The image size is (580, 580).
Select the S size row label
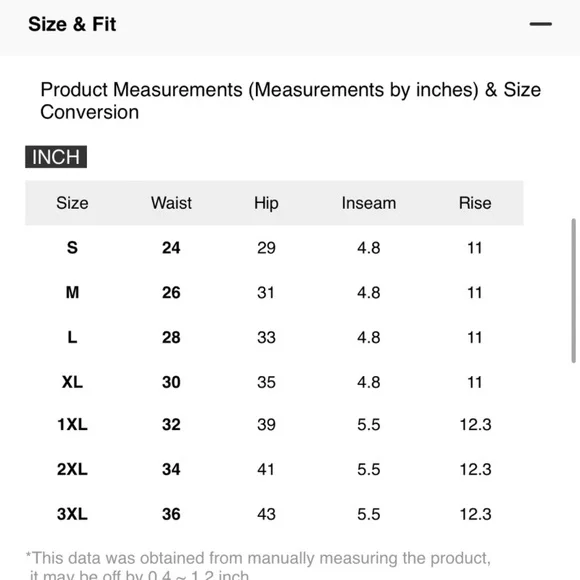(x=72, y=248)
